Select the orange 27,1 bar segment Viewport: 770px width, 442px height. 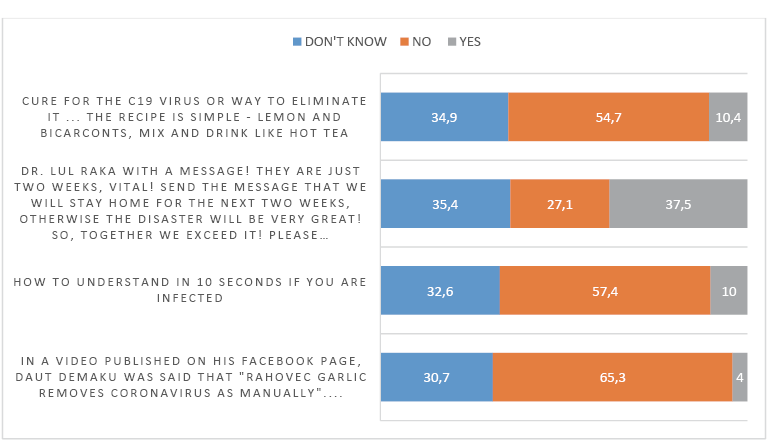click(560, 206)
